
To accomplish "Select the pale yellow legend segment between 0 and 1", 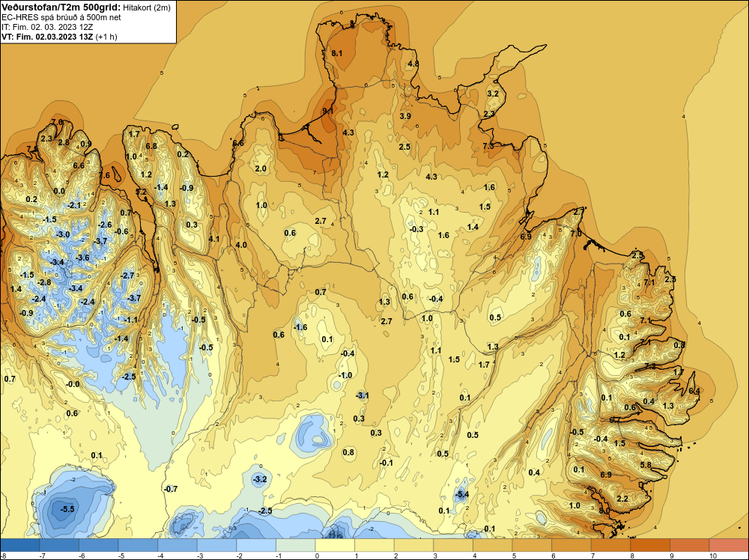I will pyautogui.click(x=334, y=545).
